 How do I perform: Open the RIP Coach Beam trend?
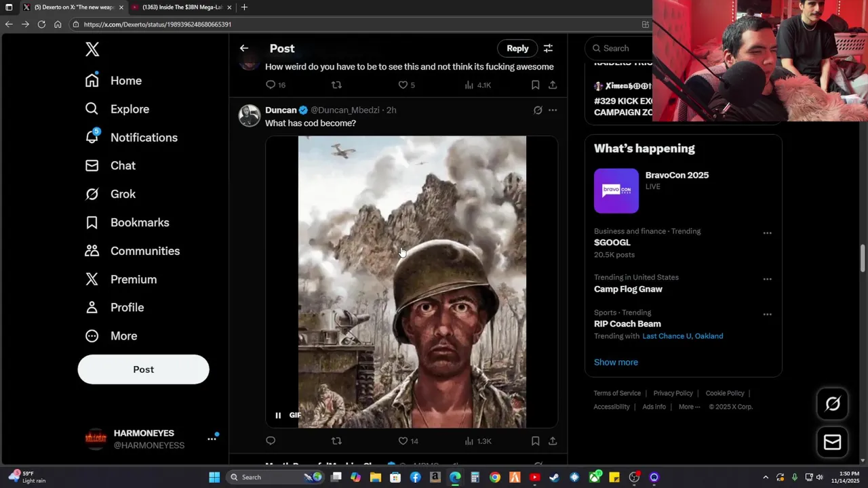tap(627, 324)
